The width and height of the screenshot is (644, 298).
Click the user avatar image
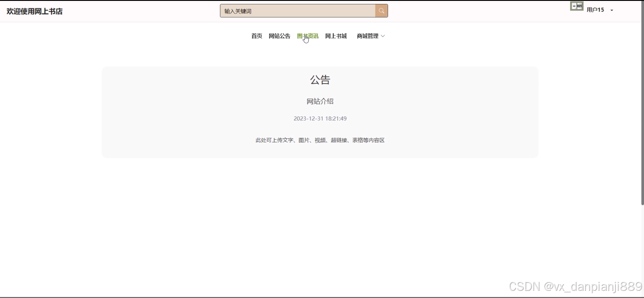pos(577,6)
